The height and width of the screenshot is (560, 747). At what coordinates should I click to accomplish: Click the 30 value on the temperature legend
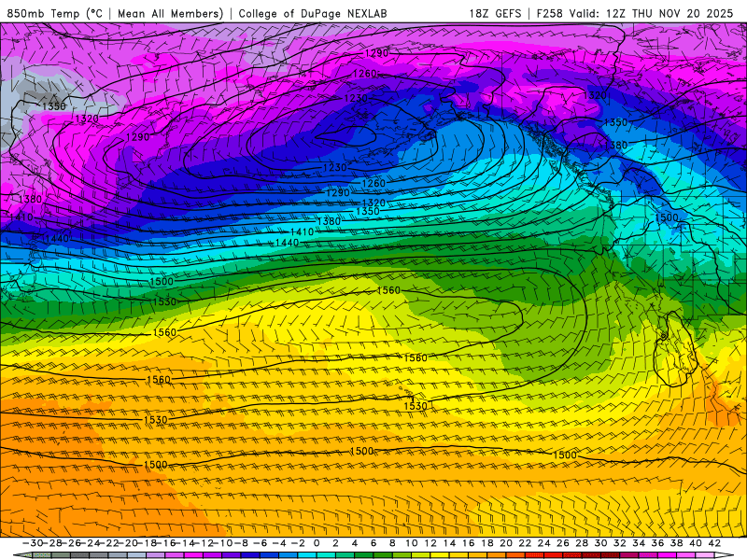[x=600, y=543]
